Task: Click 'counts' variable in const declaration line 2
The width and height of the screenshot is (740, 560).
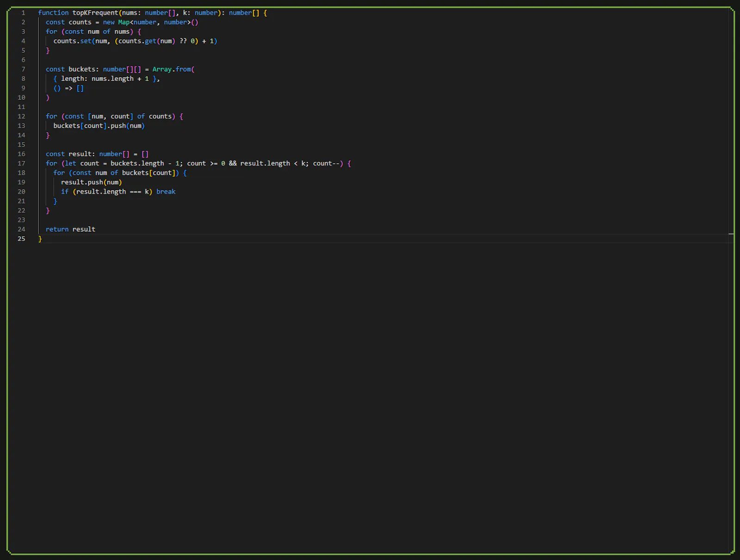Action: point(80,22)
